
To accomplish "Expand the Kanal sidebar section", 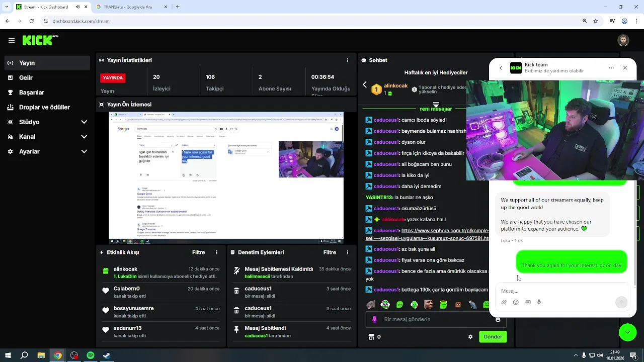I will 48,137.
